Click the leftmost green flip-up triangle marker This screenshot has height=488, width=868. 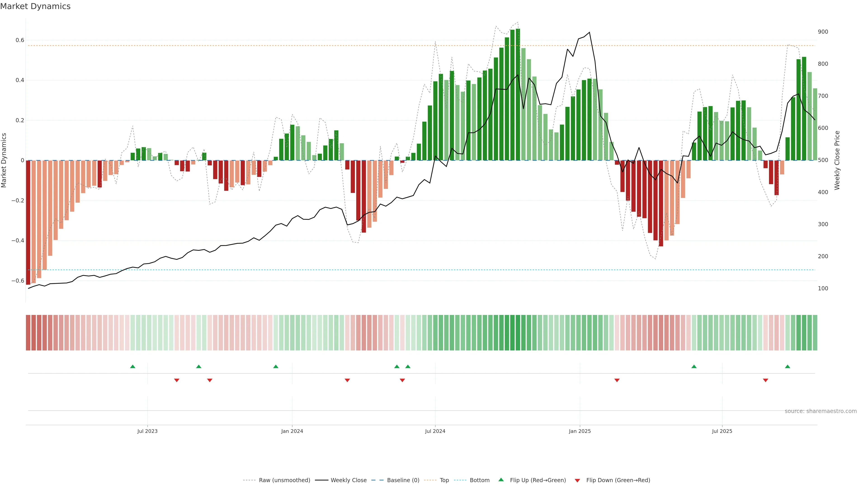132,366
